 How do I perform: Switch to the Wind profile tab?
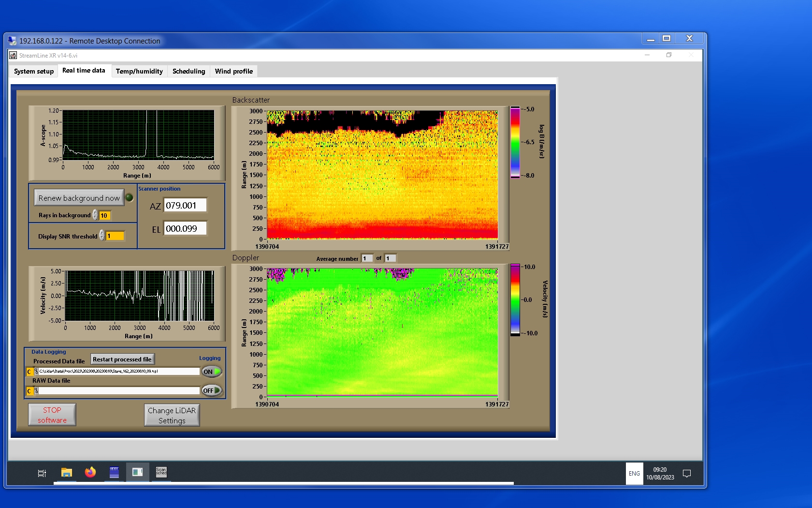click(x=234, y=71)
